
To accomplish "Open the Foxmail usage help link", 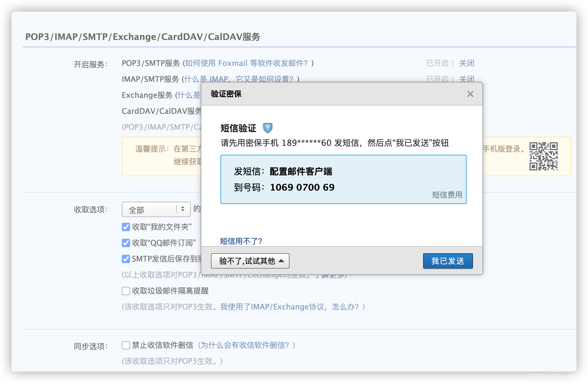I will pyautogui.click(x=246, y=63).
